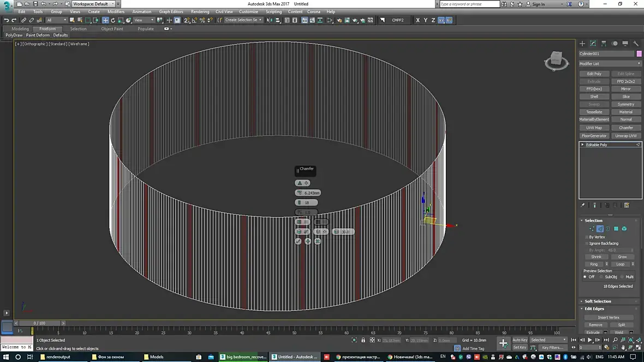644x362 pixels.
Task: Open Select by Name list icon
Action: click(80, 20)
